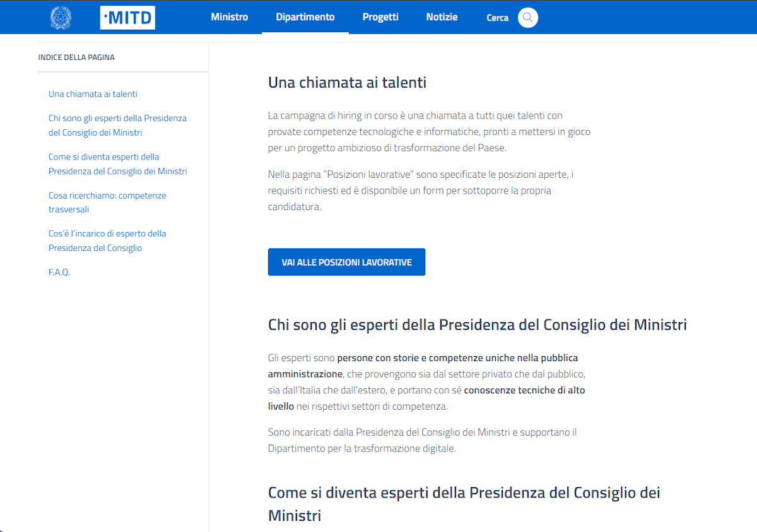Click 'Indice della pagina' sidebar heading

click(x=76, y=57)
